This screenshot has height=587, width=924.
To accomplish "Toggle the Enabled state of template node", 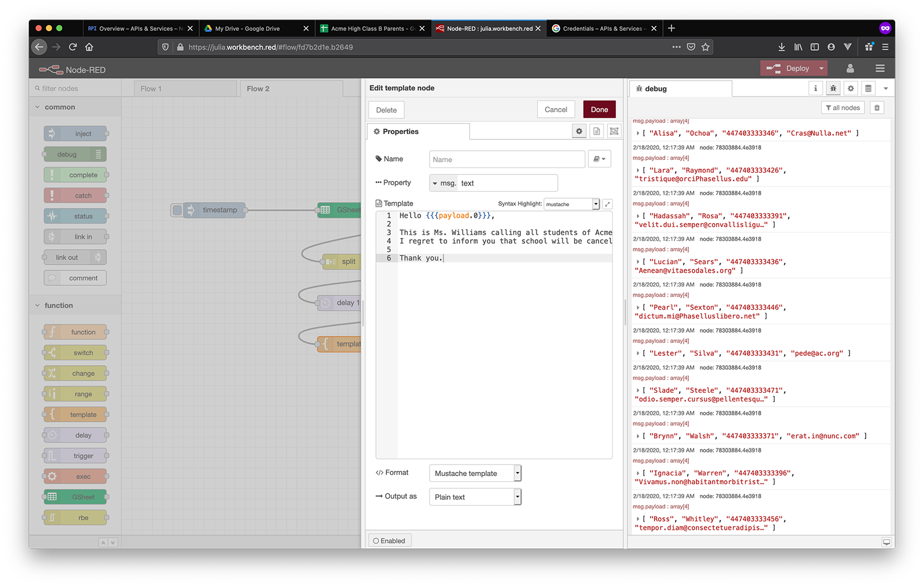I will pyautogui.click(x=389, y=541).
